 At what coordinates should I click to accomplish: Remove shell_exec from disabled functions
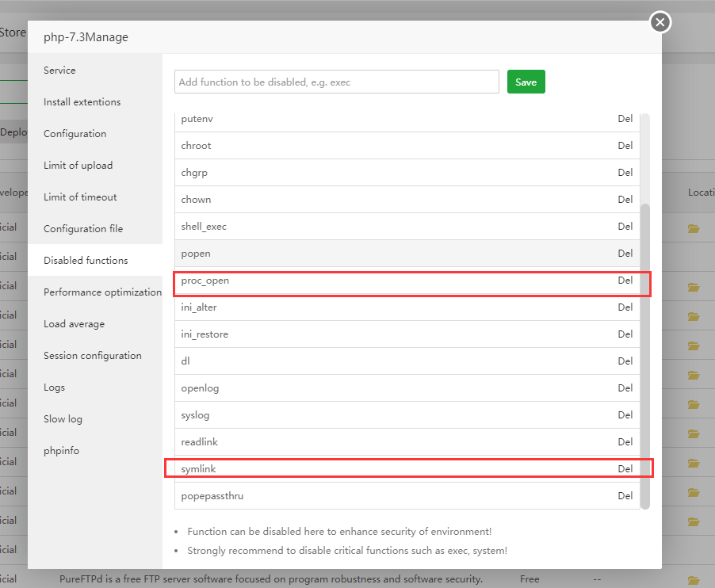(x=625, y=227)
